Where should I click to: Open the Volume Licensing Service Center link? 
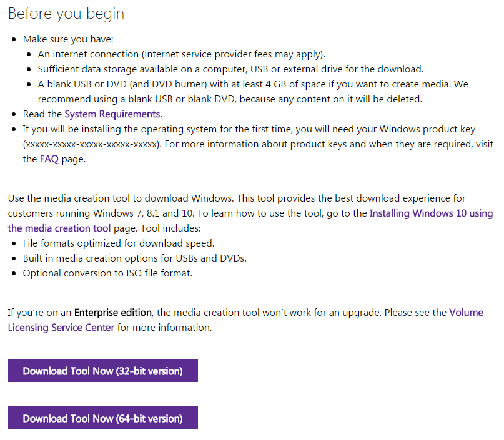pos(465,312)
